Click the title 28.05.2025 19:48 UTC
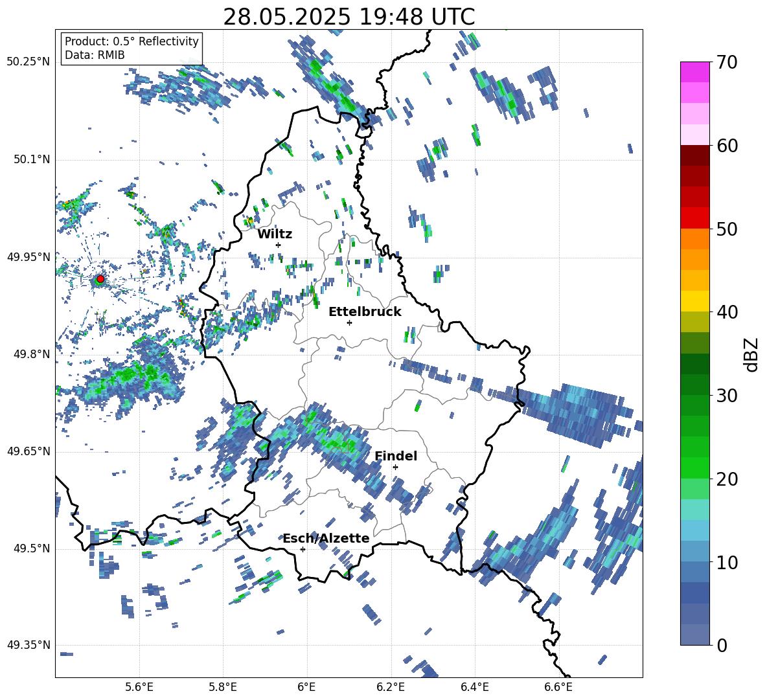The width and height of the screenshot is (767, 700). coord(349,17)
